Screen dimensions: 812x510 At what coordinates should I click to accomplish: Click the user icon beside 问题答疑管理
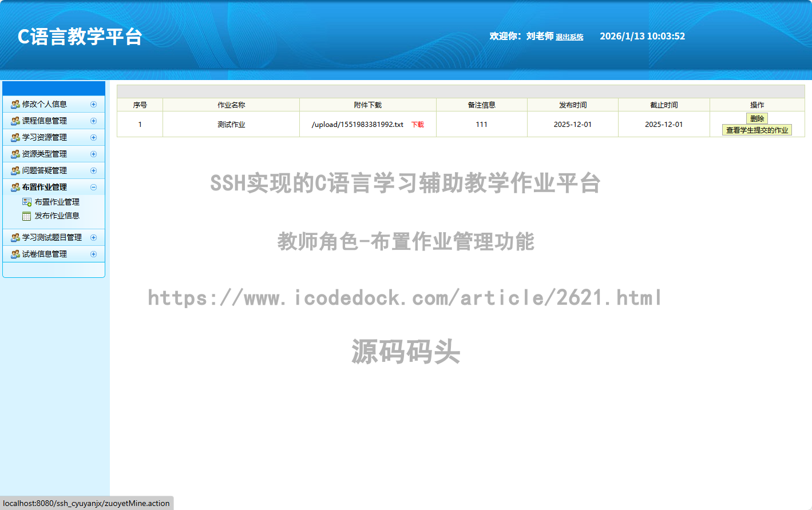(x=15, y=171)
